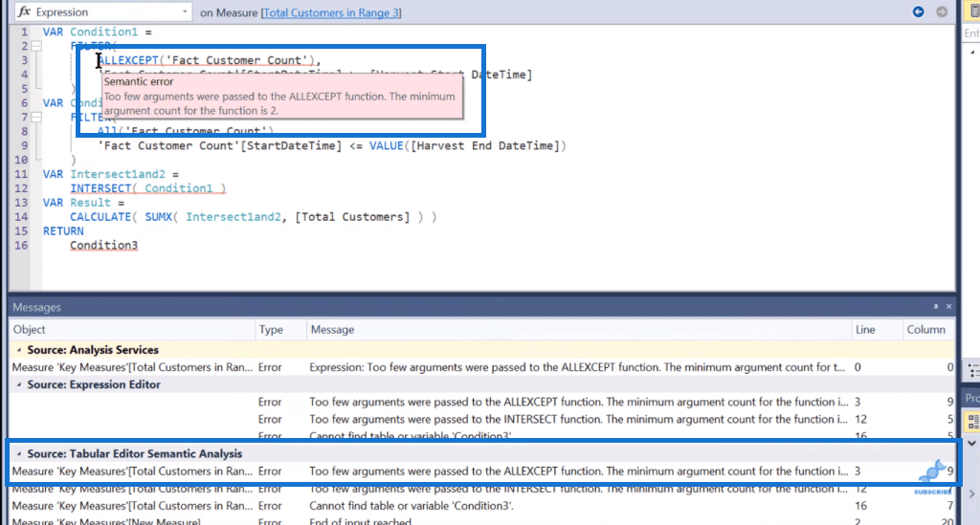Select the 'End of input reached' error row
Image resolution: width=980 pixels, height=525 pixels.
tap(482, 520)
